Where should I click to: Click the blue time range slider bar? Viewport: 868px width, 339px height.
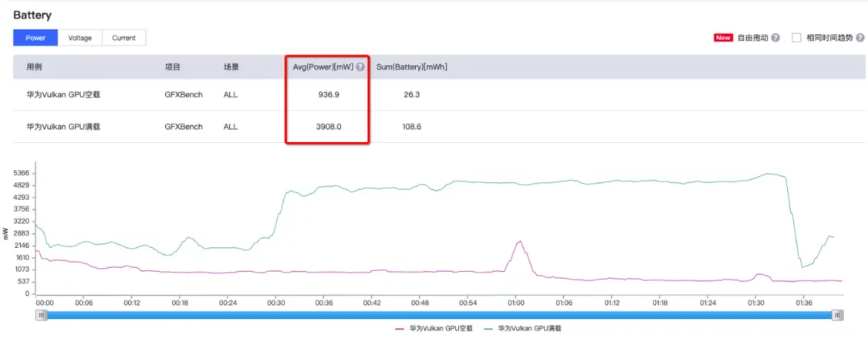(x=440, y=315)
